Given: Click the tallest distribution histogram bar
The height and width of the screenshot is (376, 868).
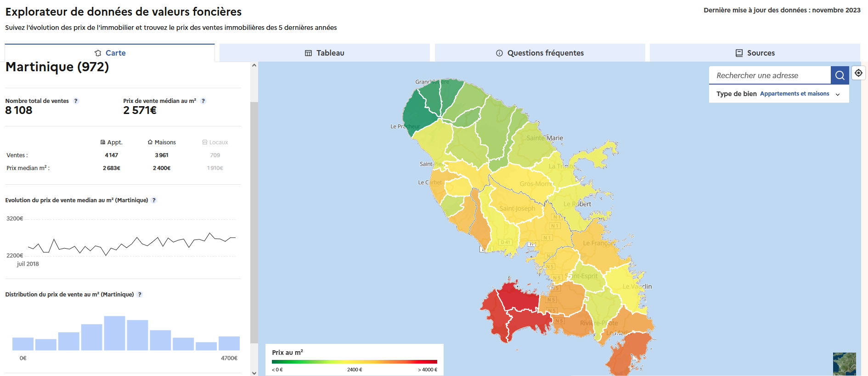Looking at the screenshot, I should click(114, 333).
